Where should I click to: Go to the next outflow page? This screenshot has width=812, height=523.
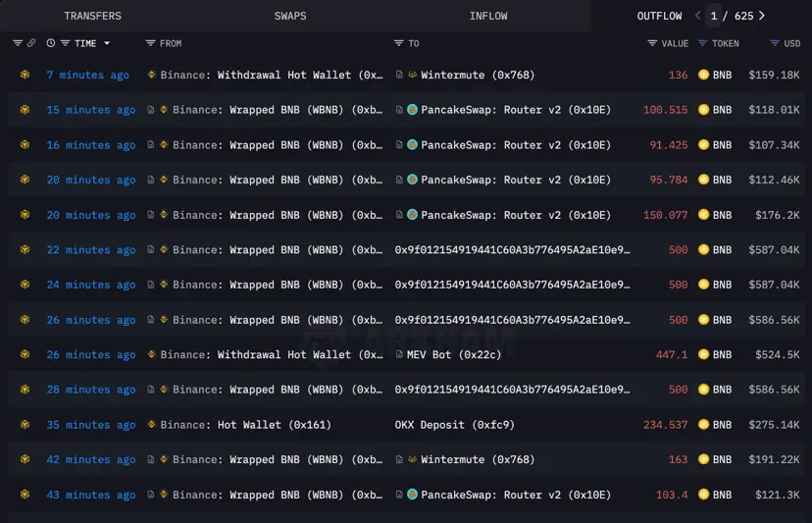(x=762, y=16)
